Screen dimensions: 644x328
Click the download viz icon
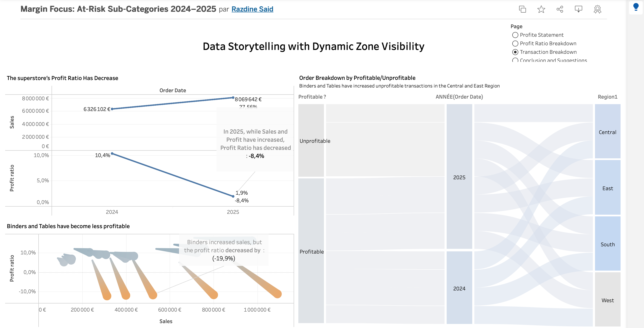(x=579, y=9)
